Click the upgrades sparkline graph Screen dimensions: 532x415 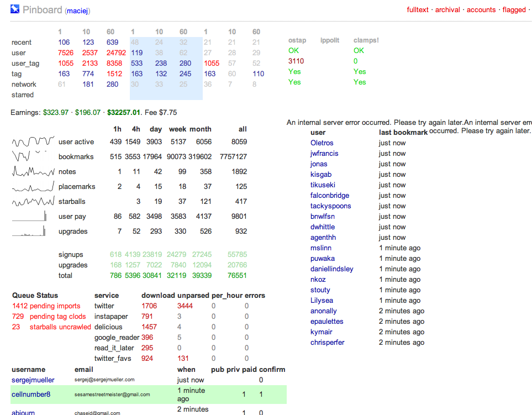click(29, 231)
